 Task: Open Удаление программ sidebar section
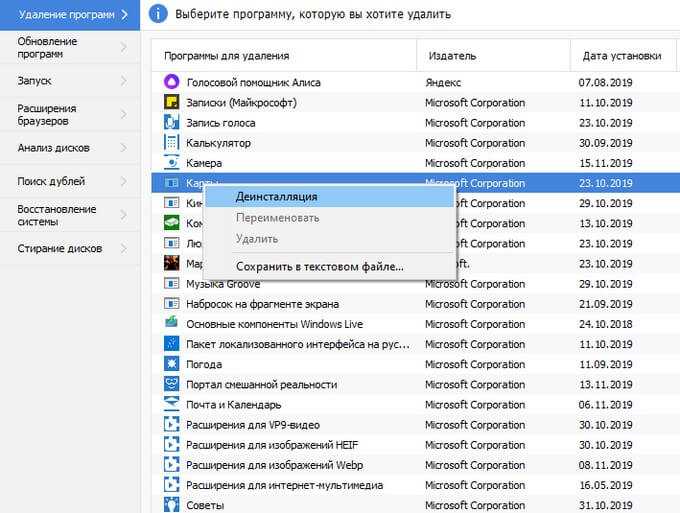(70, 15)
